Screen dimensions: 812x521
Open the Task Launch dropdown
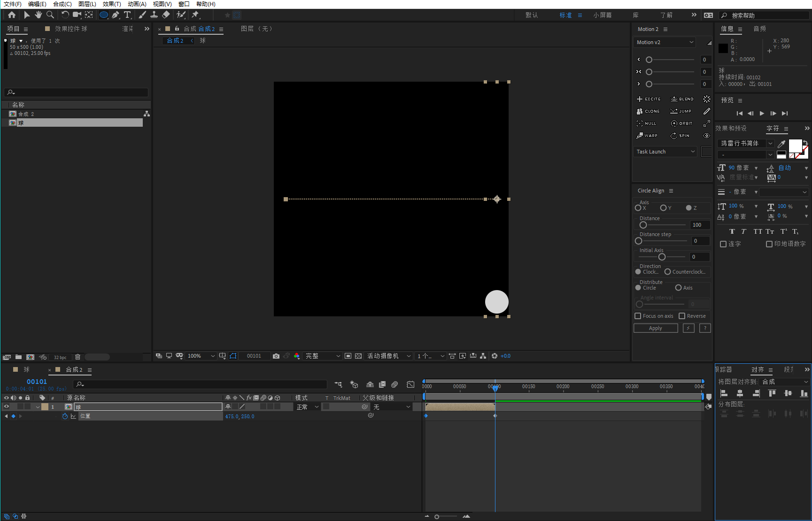[x=665, y=152]
